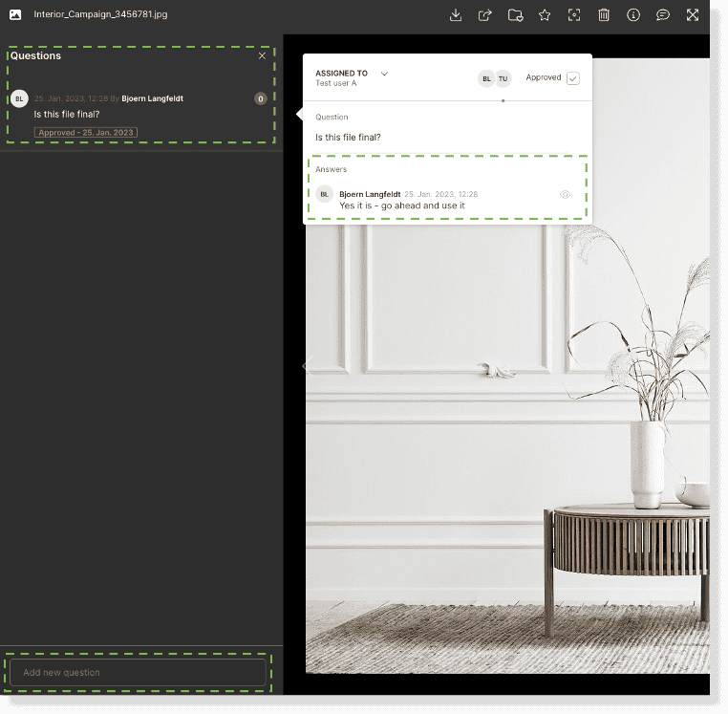
Task: Download the image file
Action: click(x=456, y=15)
